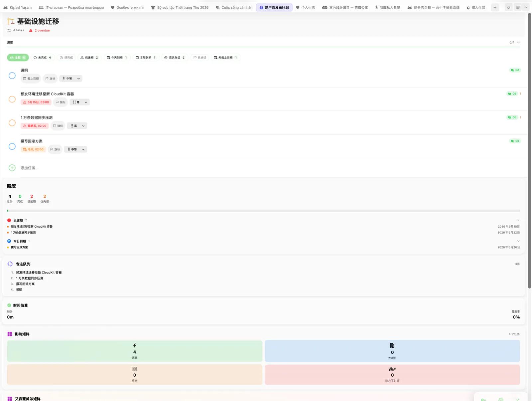Image resolution: width=532 pixels, height=401 pixels.
Task: Collapse the 已逾期 summary section chevron
Action: click(x=518, y=220)
